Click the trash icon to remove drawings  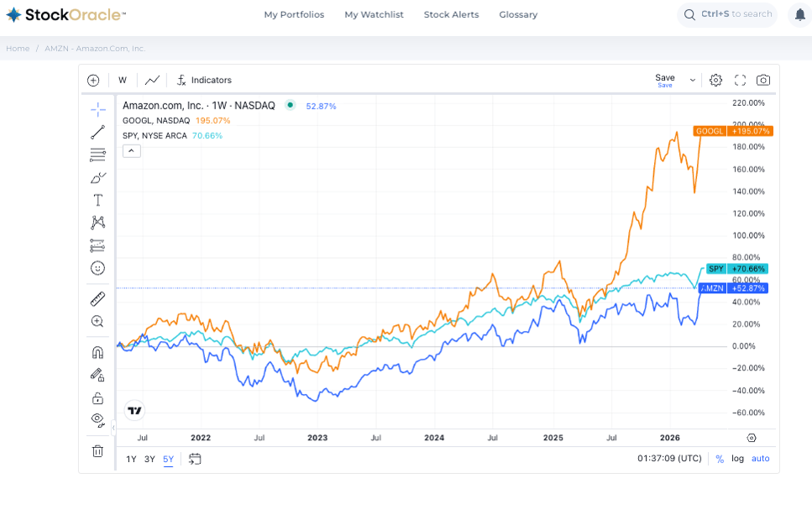pos(97,451)
